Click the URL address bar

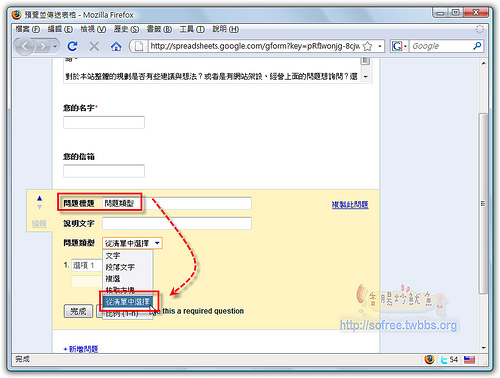(x=254, y=46)
